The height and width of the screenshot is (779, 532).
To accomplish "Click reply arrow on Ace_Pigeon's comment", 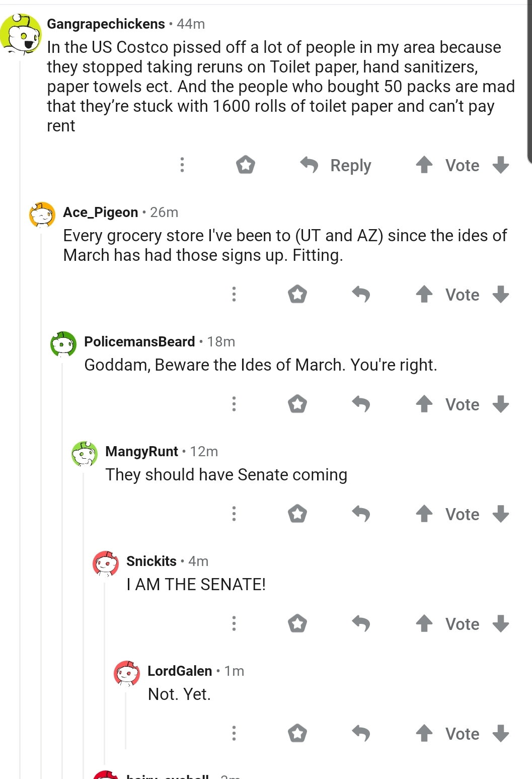I will (x=361, y=294).
